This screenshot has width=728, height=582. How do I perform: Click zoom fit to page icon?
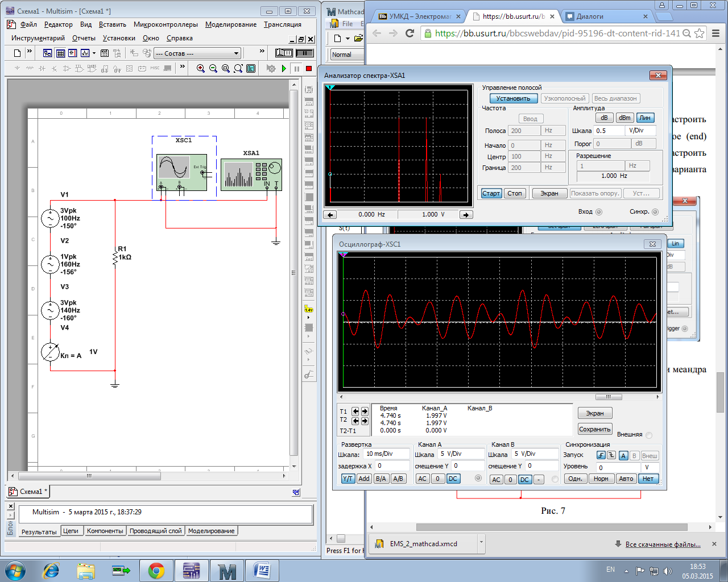point(238,68)
